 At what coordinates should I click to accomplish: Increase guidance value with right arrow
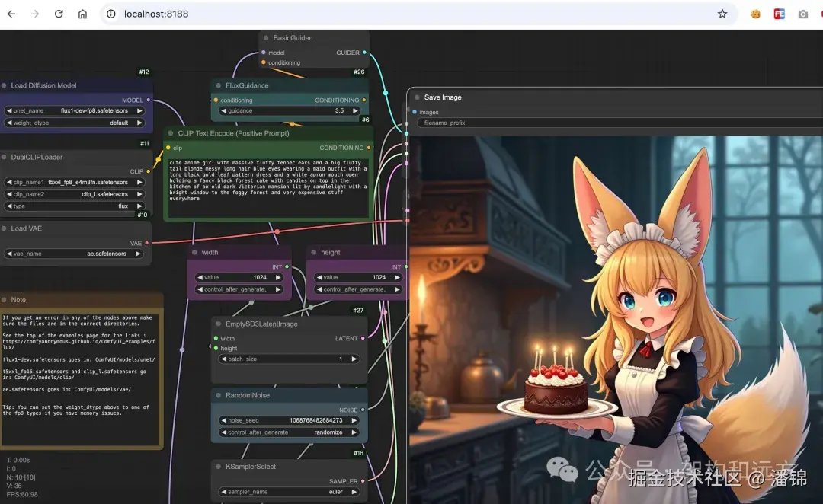pos(355,110)
